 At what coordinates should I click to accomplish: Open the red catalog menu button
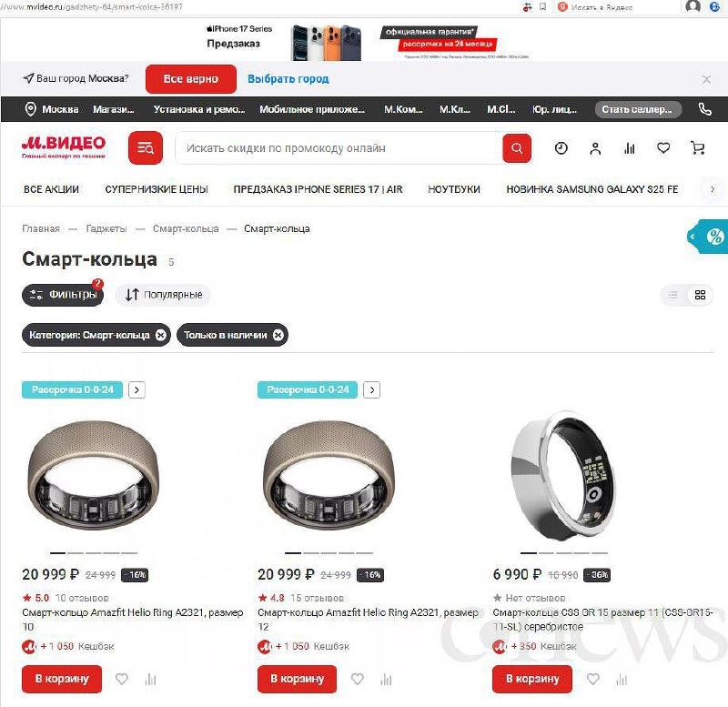(x=146, y=148)
